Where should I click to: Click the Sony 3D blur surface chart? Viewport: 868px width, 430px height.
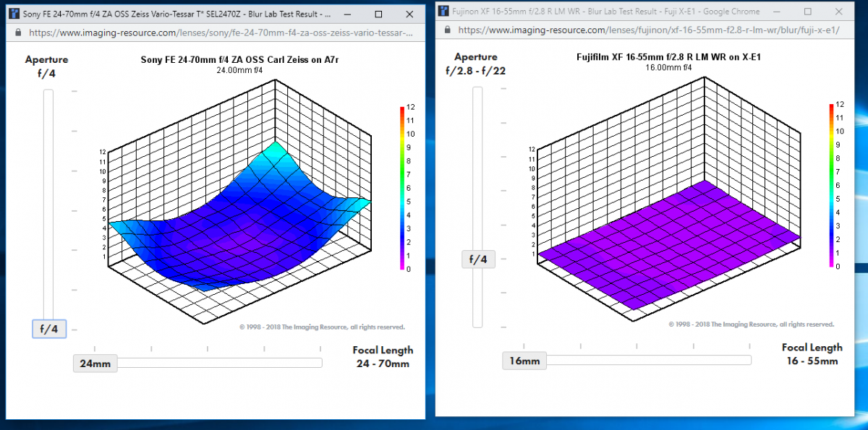coord(239,217)
